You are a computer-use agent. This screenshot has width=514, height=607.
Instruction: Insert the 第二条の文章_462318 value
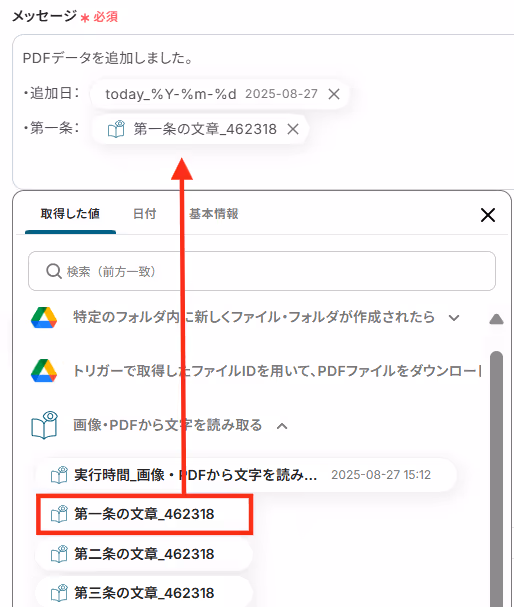pyautogui.click(x=144, y=554)
